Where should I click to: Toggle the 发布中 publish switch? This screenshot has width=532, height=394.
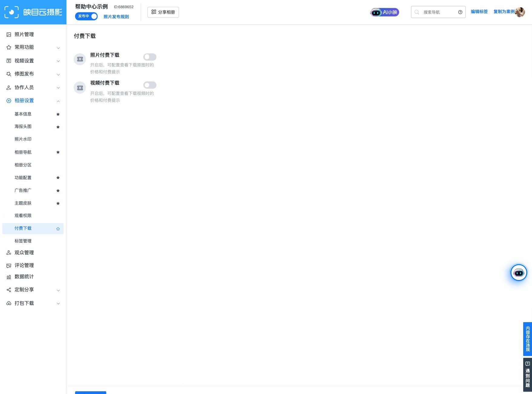[86, 16]
